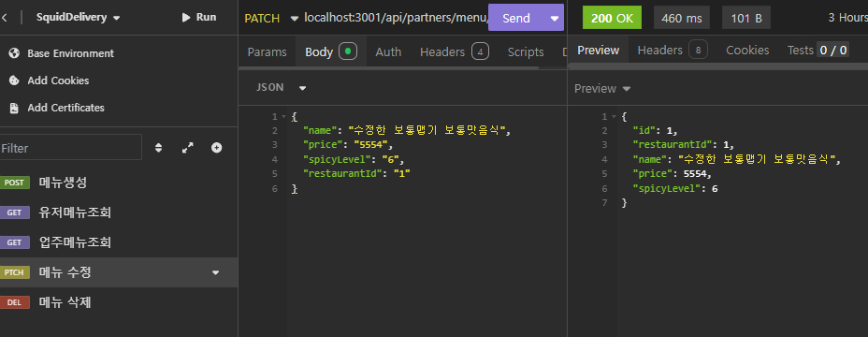Switch to the request Headers tab
The width and height of the screenshot is (868, 337).
454,52
